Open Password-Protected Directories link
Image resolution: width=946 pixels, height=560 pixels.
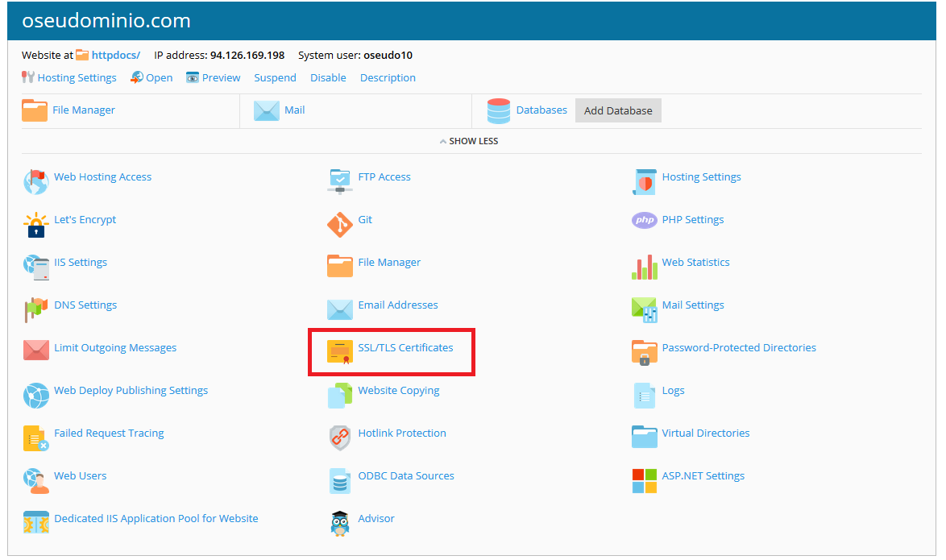coord(738,348)
